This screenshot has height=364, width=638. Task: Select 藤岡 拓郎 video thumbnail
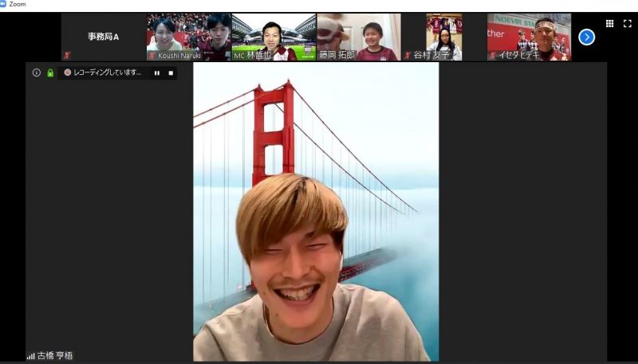point(358,37)
